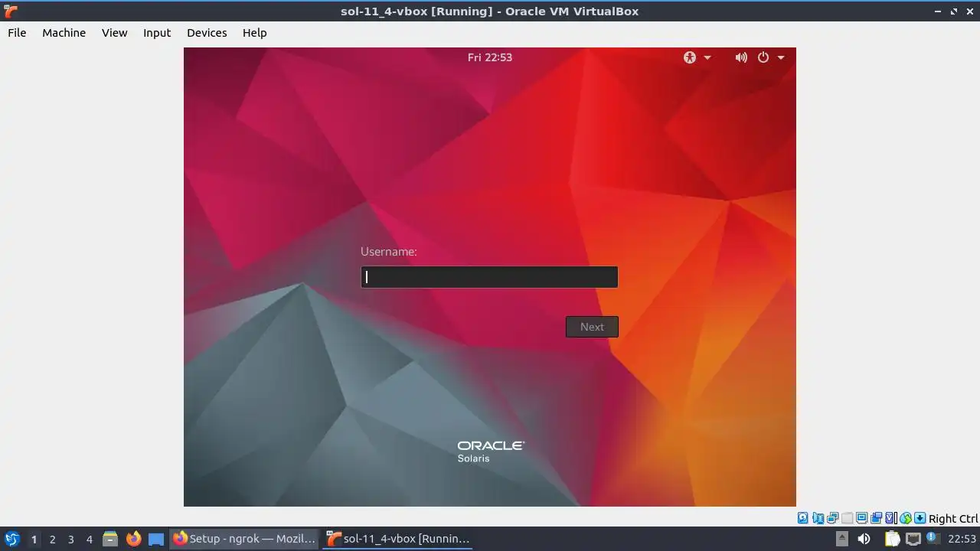Switch to workspace 2
The width and height of the screenshot is (980, 551).
point(52,540)
